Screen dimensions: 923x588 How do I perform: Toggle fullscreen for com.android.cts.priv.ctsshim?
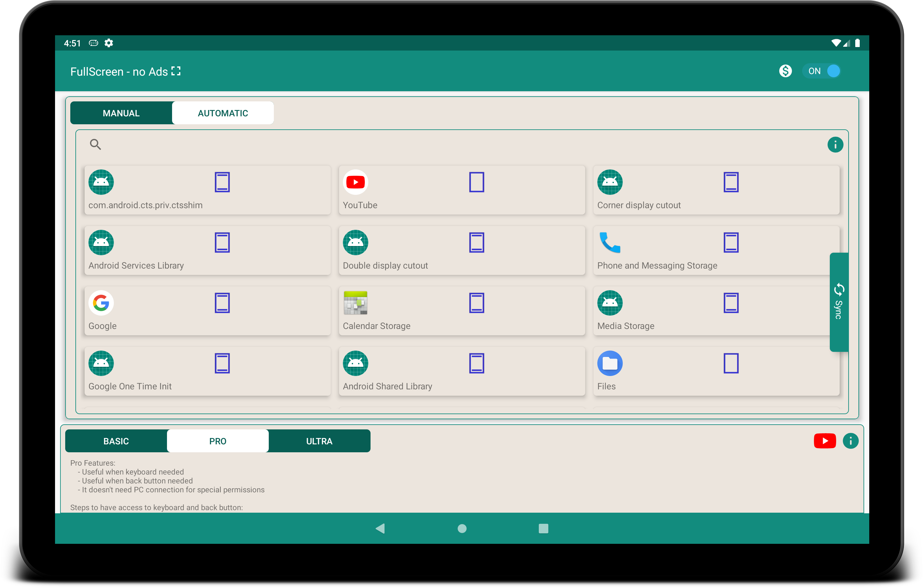point(222,182)
